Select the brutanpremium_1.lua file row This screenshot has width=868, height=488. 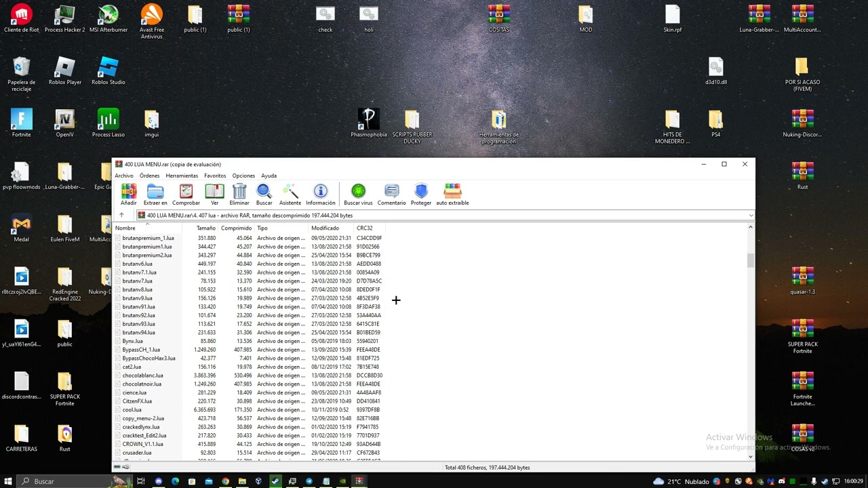click(x=250, y=238)
